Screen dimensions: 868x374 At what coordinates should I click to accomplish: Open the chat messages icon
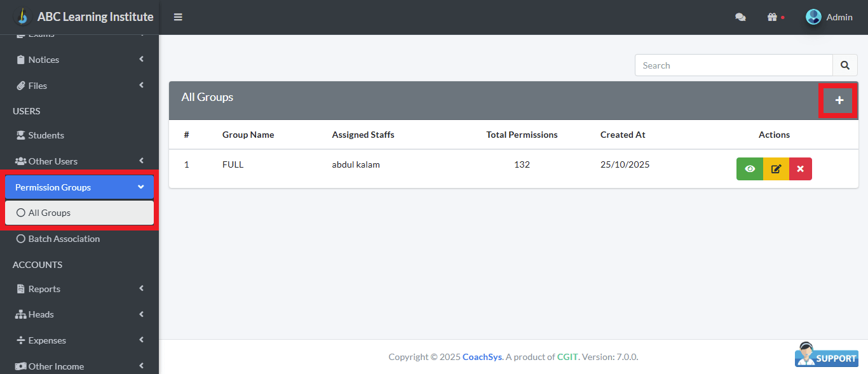click(740, 17)
